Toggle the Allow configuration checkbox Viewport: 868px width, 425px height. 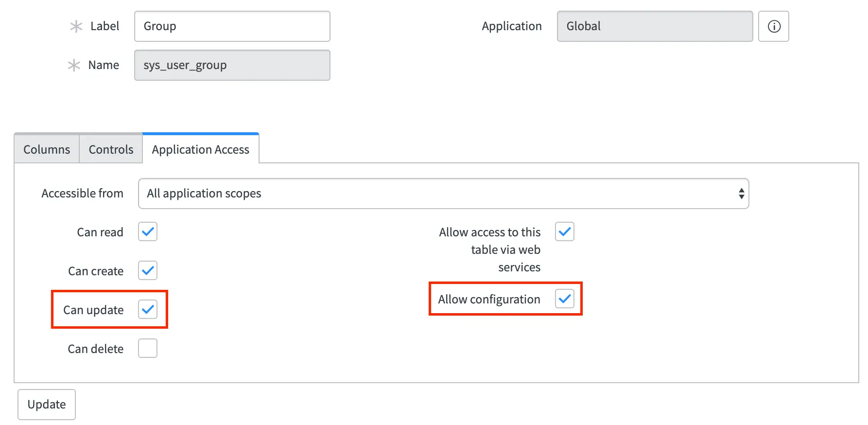[x=565, y=299]
